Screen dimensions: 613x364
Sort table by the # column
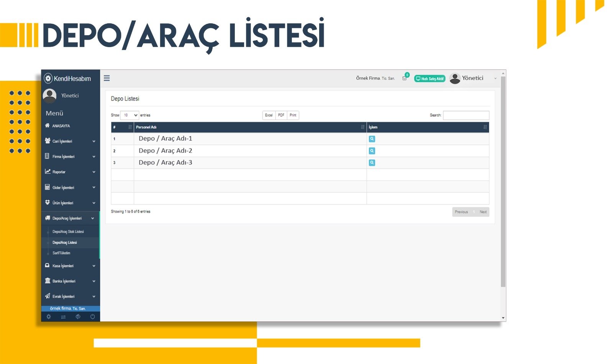point(122,127)
